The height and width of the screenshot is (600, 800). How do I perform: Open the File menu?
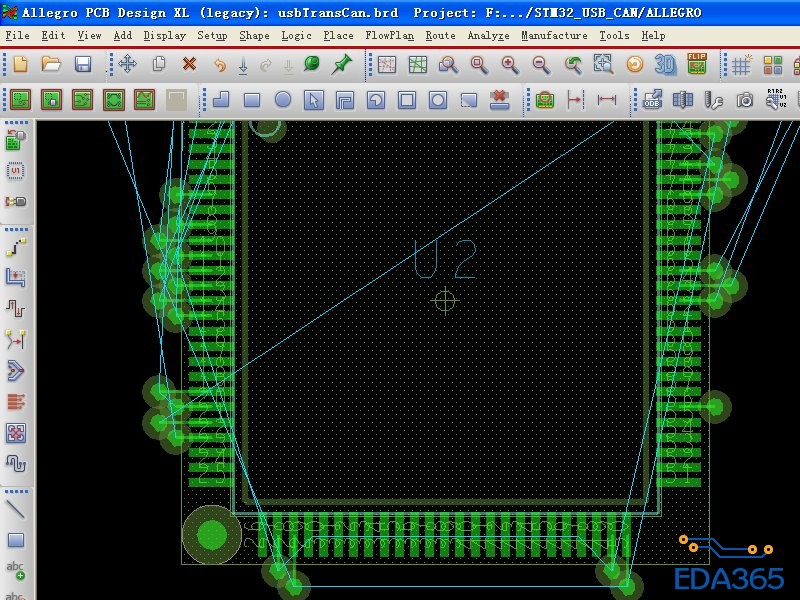(17, 36)
